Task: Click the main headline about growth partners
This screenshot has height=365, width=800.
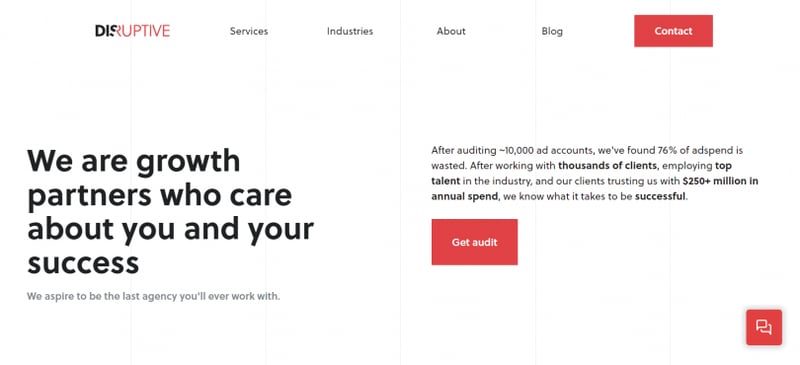Action: point(170,211)
